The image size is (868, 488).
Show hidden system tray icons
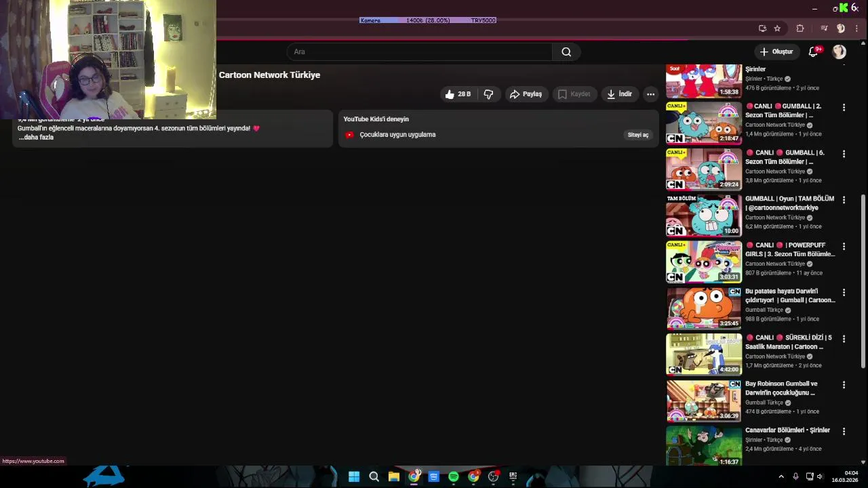[781, 476]
